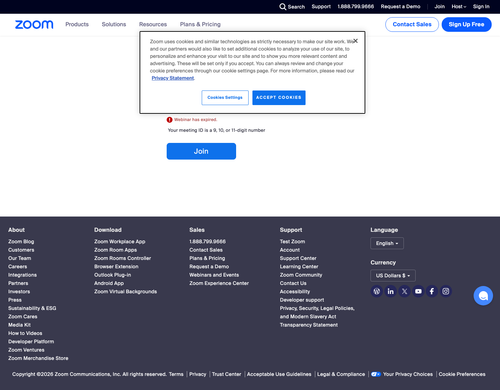Open Zoom's YouTube icon
The image size is (500, 390).
tap(418, 291)
